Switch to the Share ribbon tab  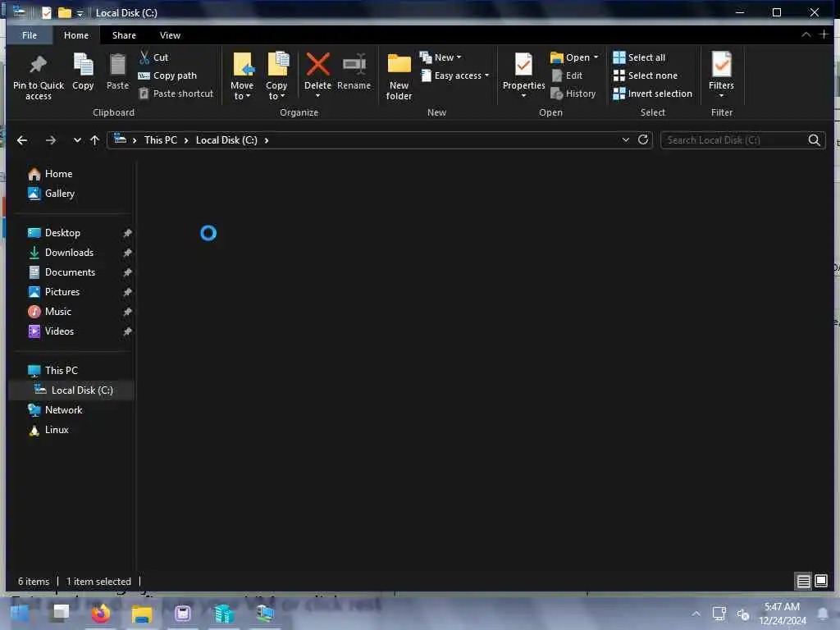click(124, 35)
